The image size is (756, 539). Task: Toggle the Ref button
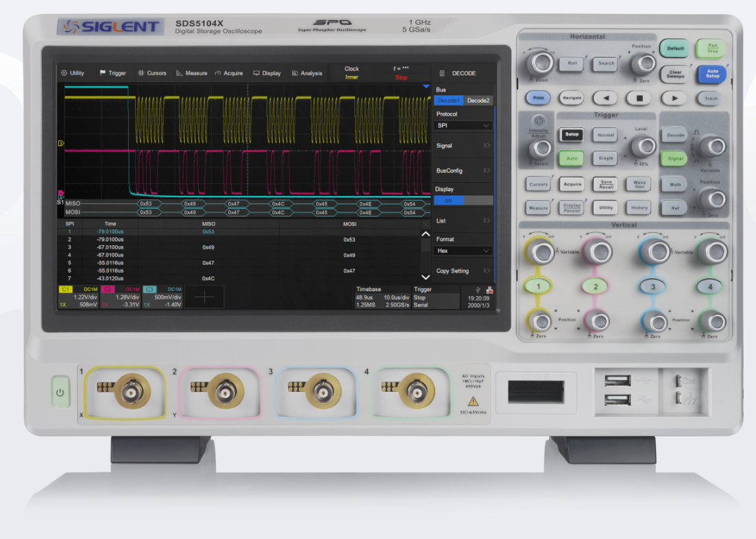(x=675, y=208)
